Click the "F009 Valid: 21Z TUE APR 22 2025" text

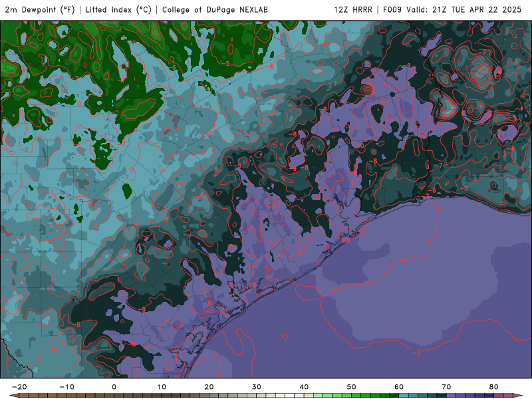[452, 10]
